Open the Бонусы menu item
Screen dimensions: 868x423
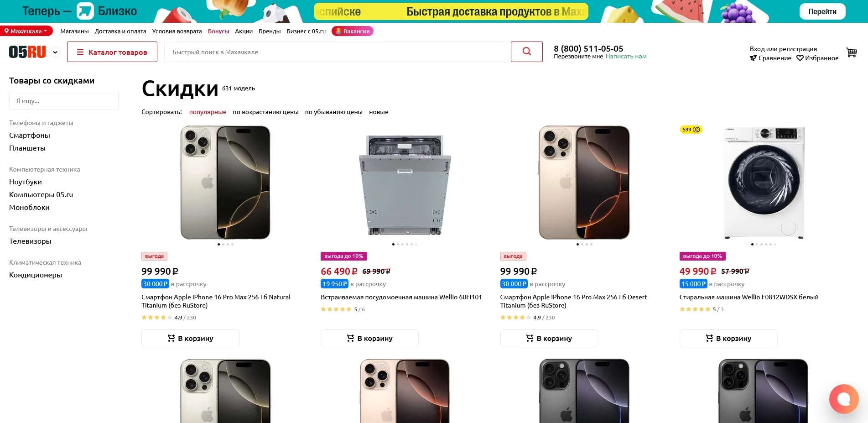click(218, 31)
